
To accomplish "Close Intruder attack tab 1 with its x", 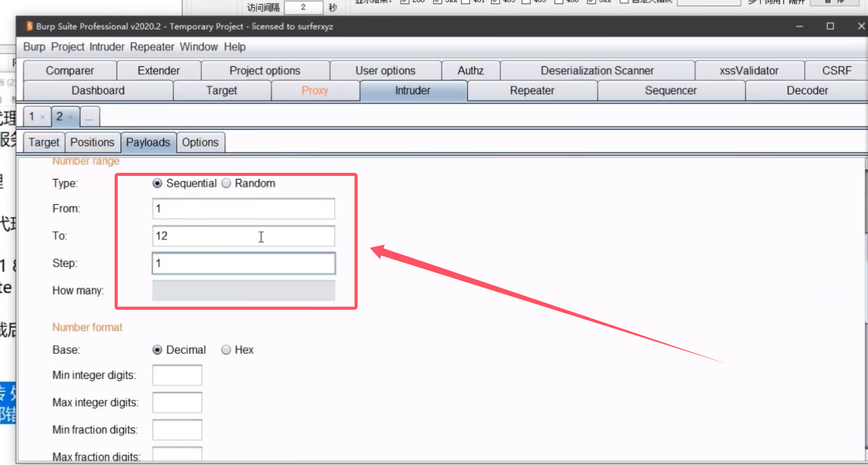I will tap(42, 117).
